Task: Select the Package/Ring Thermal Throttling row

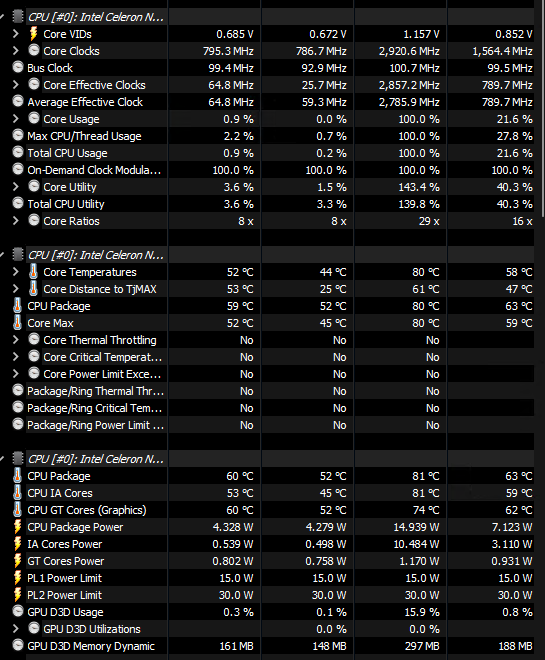Action: tap(273, 391)
